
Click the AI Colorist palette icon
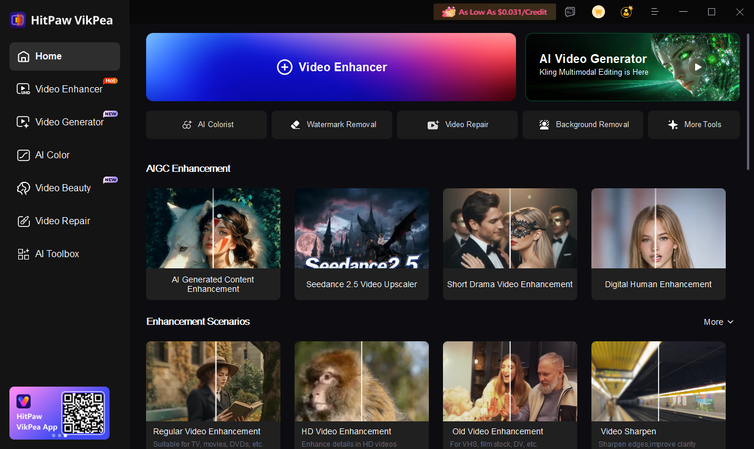tap(187, 125)
